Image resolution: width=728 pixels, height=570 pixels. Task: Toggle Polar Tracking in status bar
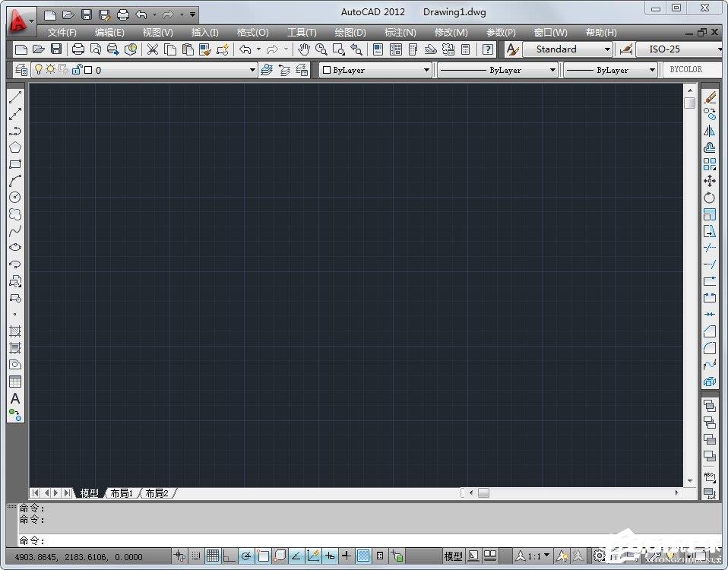(x=246, y=556)
